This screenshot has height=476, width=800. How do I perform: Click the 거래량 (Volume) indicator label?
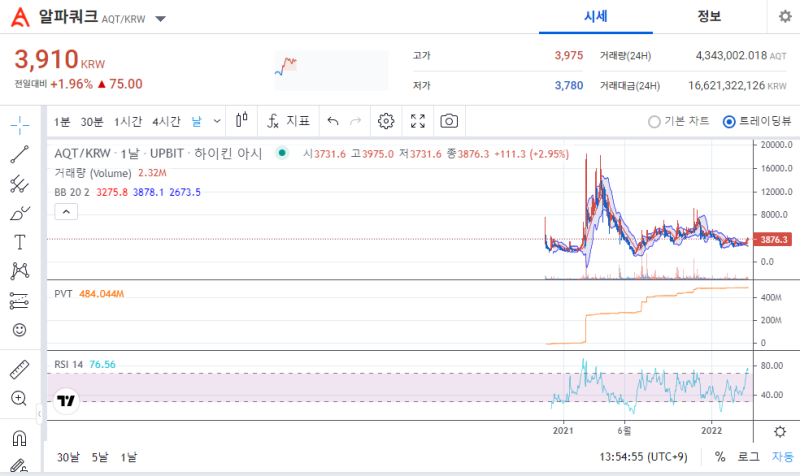(x=93, y=173)
